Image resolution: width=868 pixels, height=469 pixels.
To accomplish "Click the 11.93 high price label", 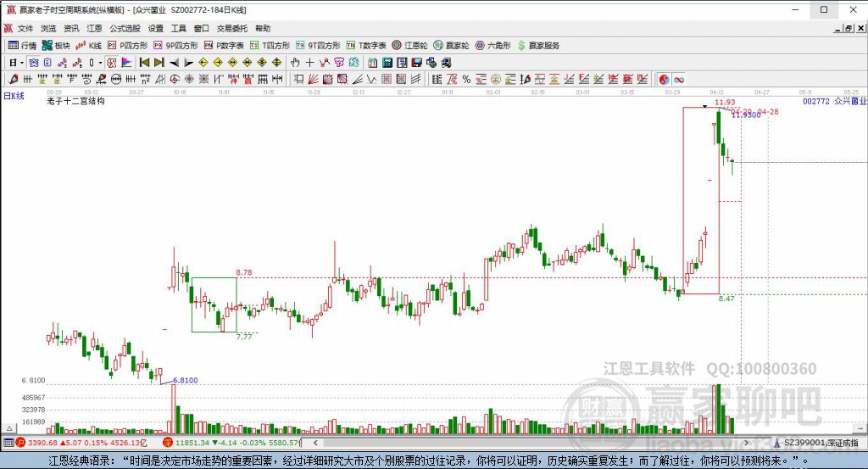I will 725,102.
